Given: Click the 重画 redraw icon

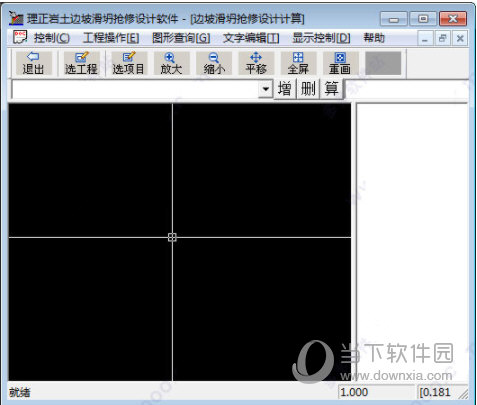Looking at the screenshot, I should [x=340, y=63].
